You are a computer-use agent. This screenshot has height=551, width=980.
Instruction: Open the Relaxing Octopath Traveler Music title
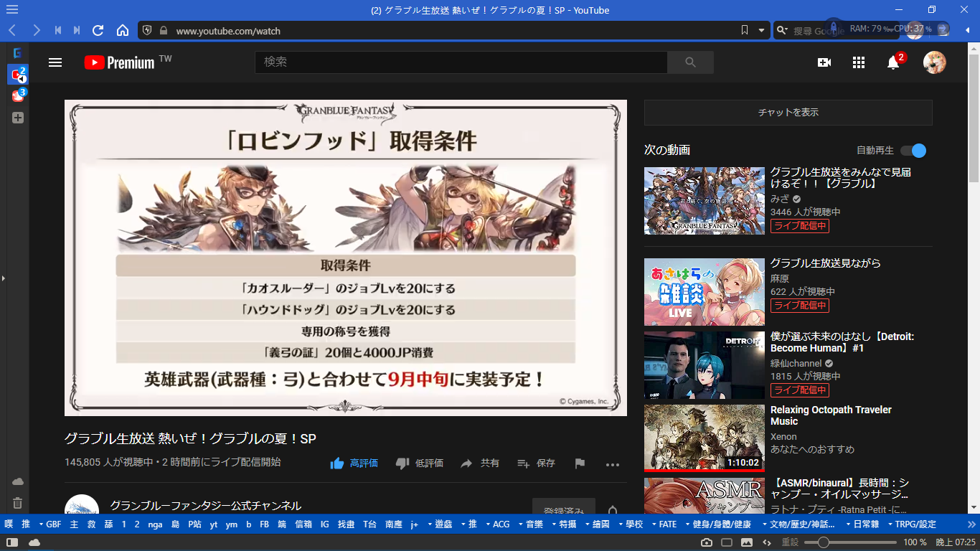coord(831,415)
